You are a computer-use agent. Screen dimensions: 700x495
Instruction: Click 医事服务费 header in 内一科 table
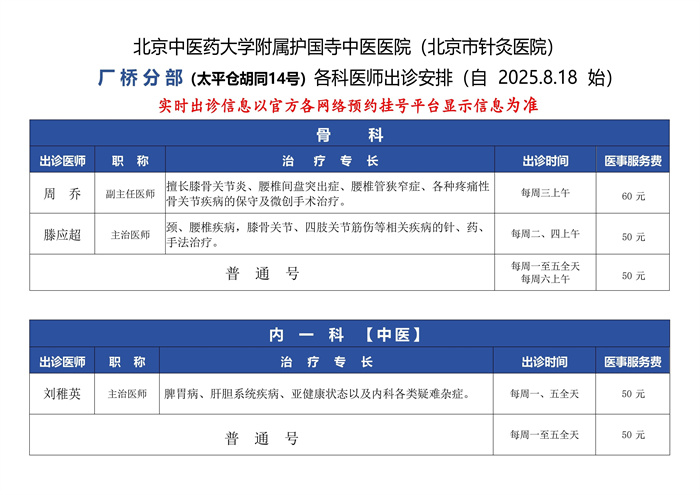pos(633,362)
